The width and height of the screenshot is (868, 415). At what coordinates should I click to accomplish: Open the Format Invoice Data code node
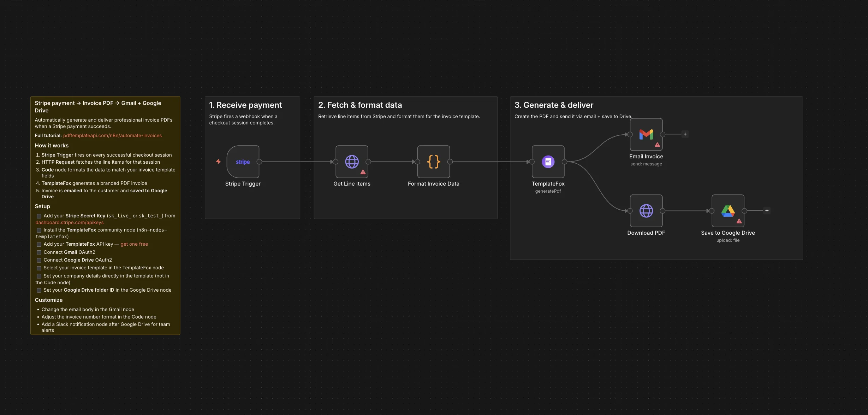434,162
